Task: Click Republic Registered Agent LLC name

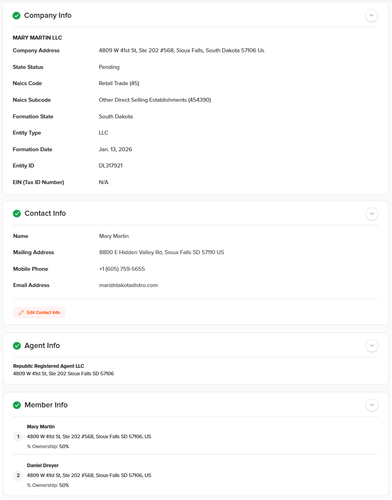Action: coord(49,366)
